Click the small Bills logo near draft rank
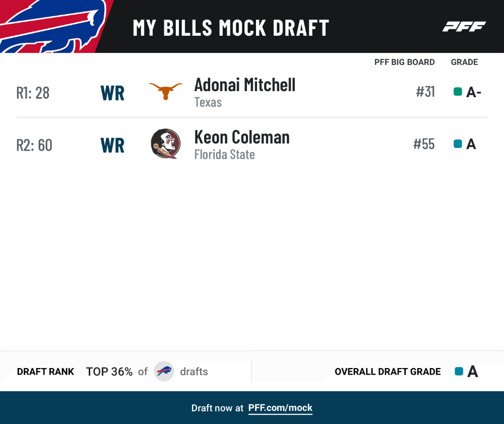 point(164,371)
